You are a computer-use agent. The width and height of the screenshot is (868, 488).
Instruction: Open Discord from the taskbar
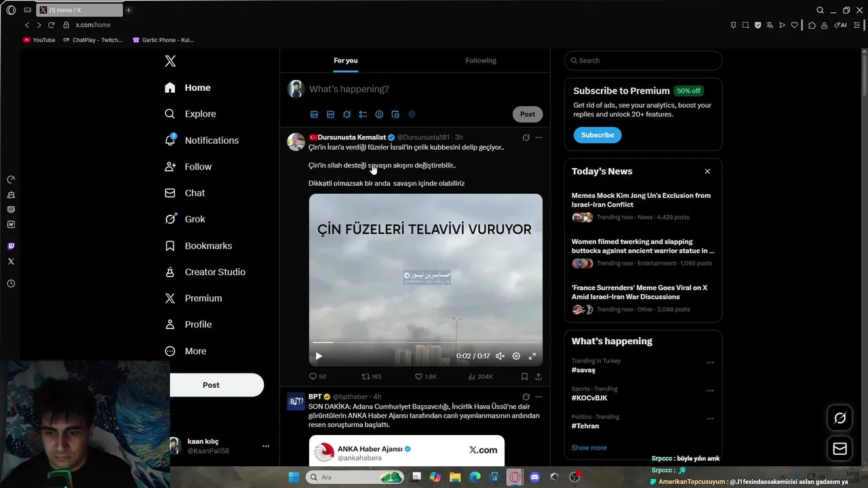534,477
